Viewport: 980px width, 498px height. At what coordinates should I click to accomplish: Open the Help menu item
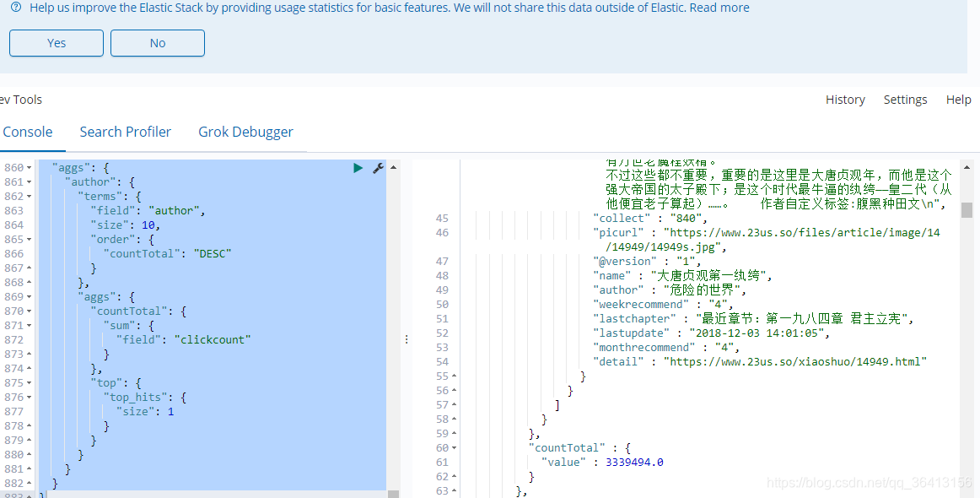point(958,100)
